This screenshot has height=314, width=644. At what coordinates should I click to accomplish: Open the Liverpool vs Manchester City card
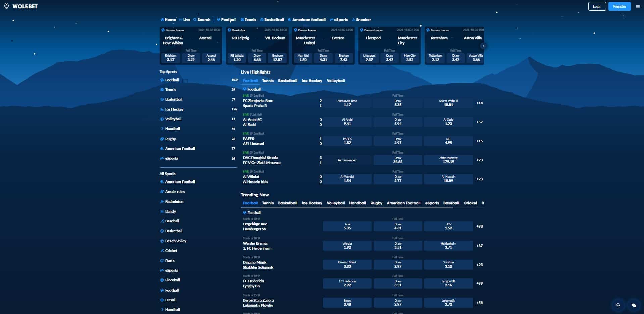click(x=390, y=46)
